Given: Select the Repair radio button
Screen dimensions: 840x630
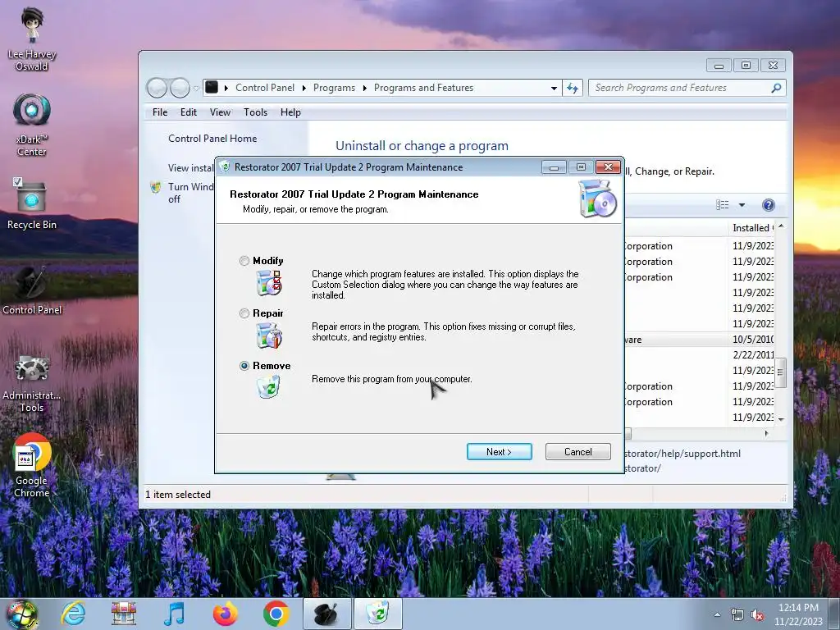Looking at the screenshot, I should [244, 313].
